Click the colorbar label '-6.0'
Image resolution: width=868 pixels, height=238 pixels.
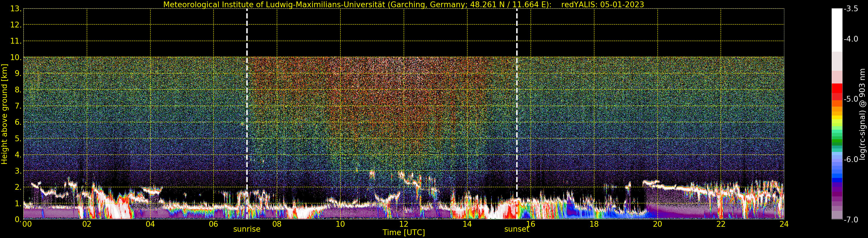(851, 159)
